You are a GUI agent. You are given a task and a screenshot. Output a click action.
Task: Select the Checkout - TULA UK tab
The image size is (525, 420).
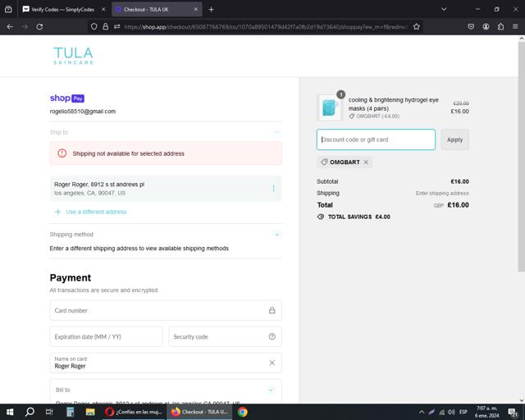click(x=157, y=9)
